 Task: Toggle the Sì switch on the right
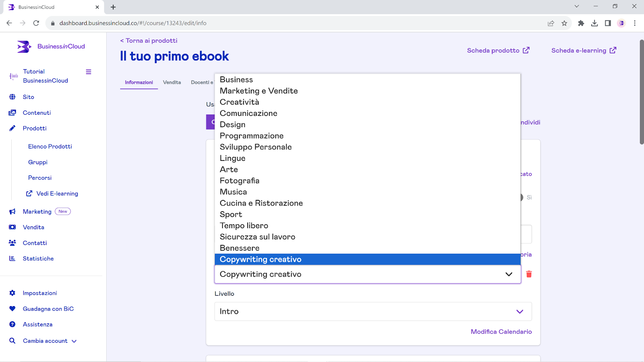[x=522, y=197]
